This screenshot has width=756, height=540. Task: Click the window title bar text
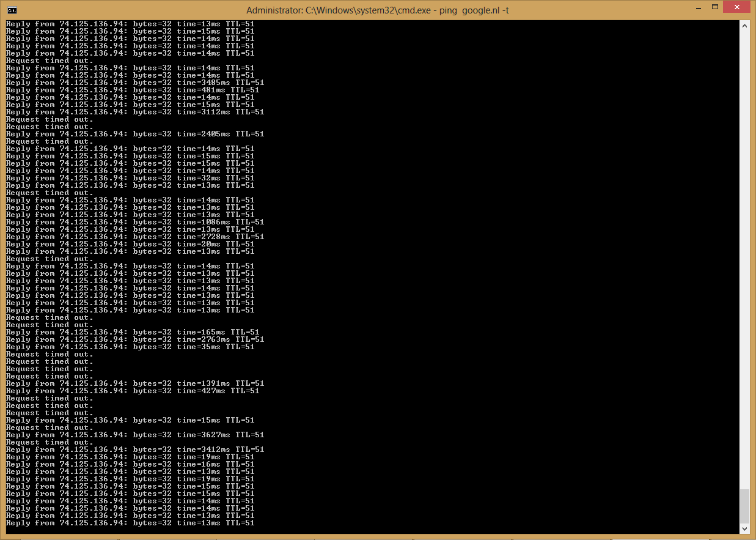(x=378, y=10)
